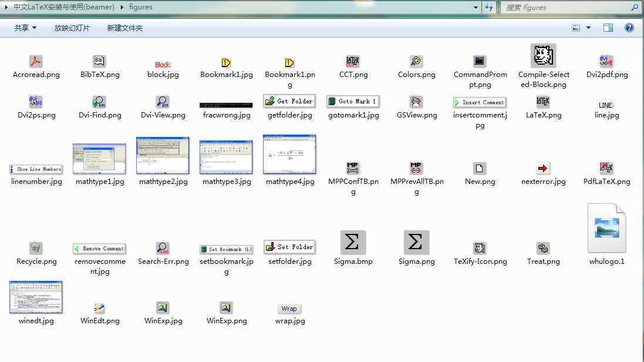Select the nexterror.jpg red arrow icon
The height and width of the screenshot is (362, 644).
(x=543, y=168)
